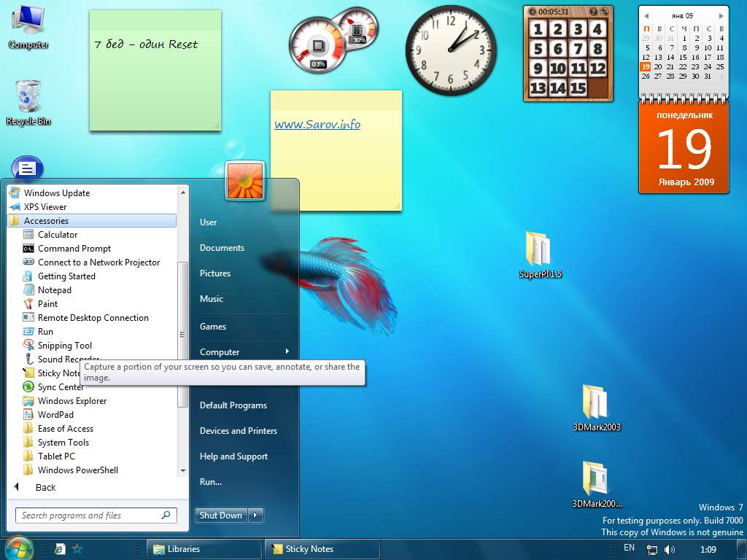747x560 pixels.
Task: Collapse the Accessories folder
Action: tap(46, 221)
